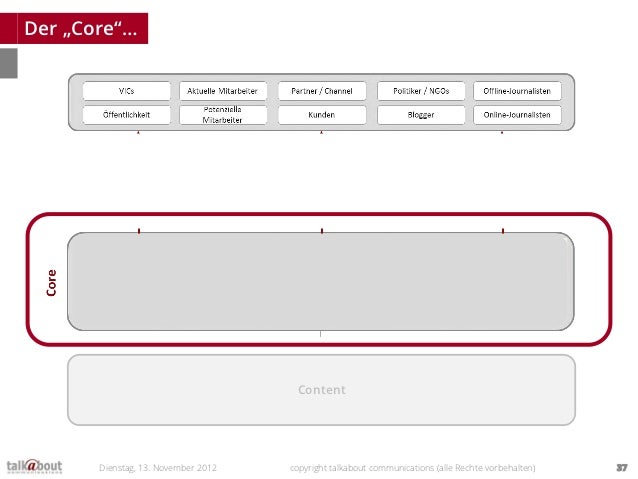Click the date 'Dienstag, 13. November 2012'
The width and height of the screenshot is (638, 479).
(x=158, y=468)
